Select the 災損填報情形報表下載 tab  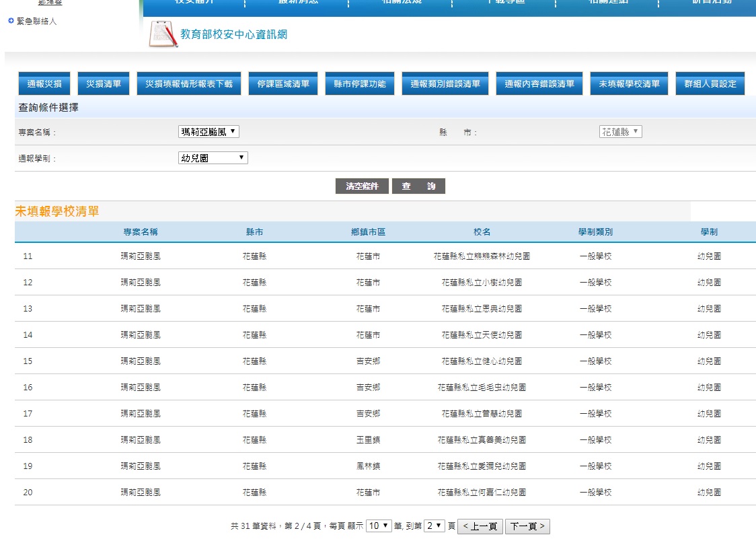click(x=189, y=84)
